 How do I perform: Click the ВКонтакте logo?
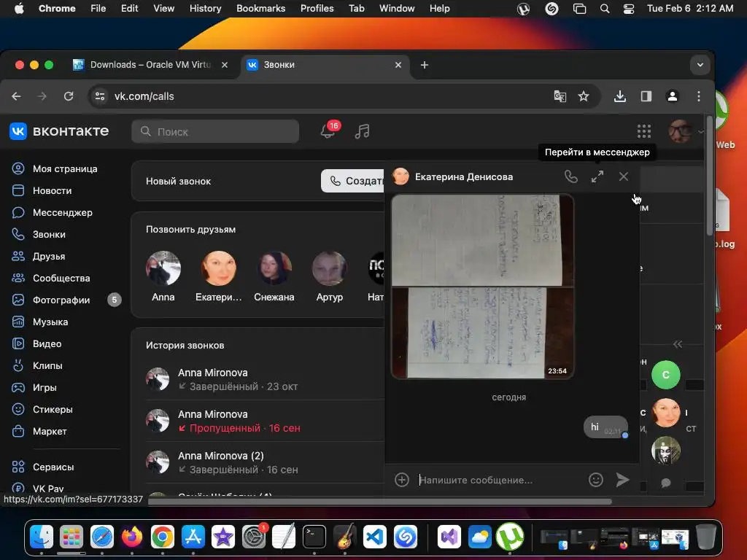59,131
